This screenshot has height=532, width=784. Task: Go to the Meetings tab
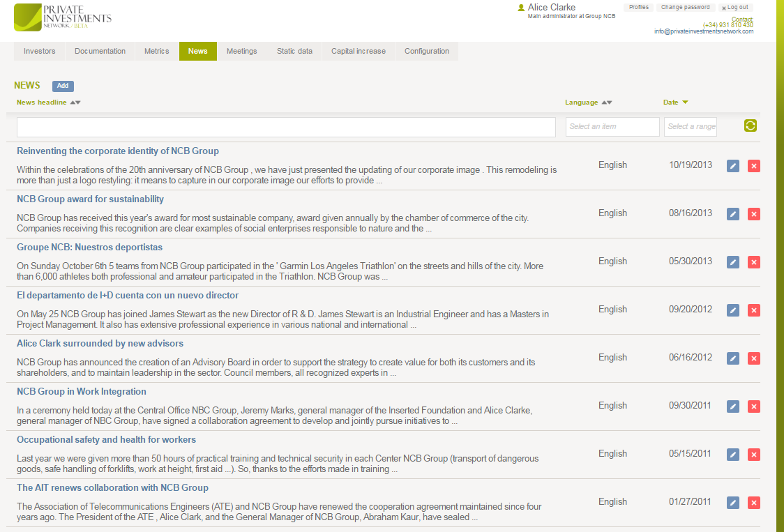[x=241, y=51]
